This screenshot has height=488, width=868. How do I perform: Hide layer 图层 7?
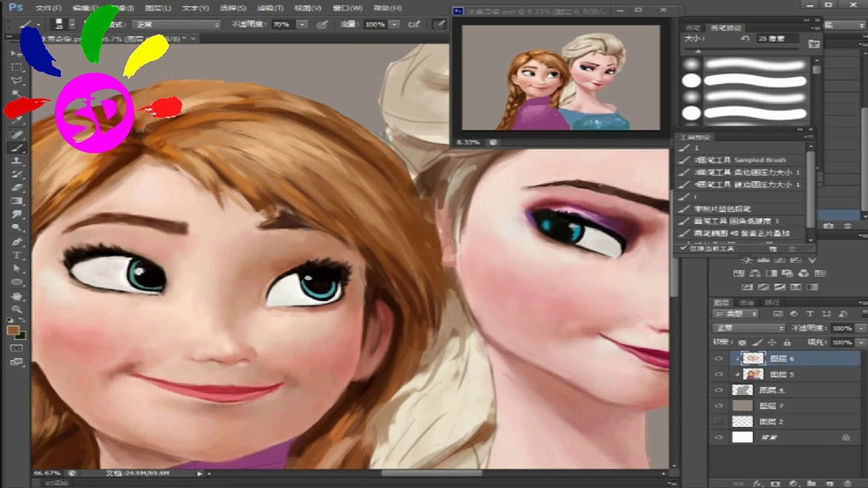click(x=719, y=406)
